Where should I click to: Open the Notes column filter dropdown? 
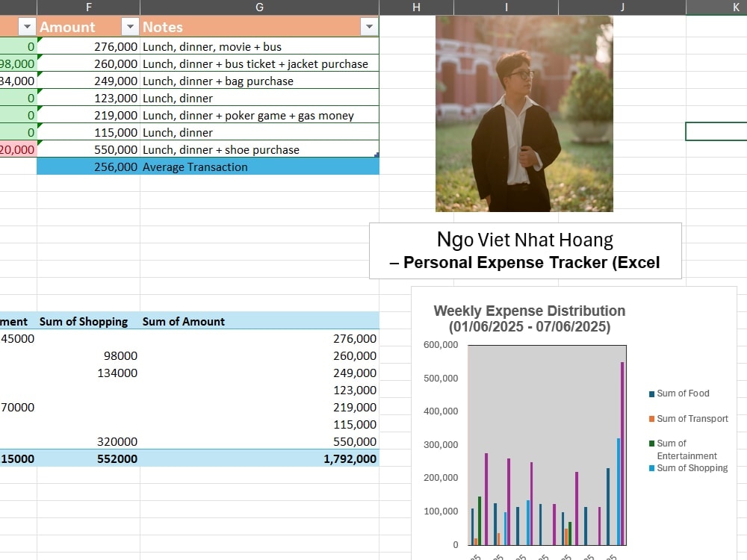tap(369, 27)
